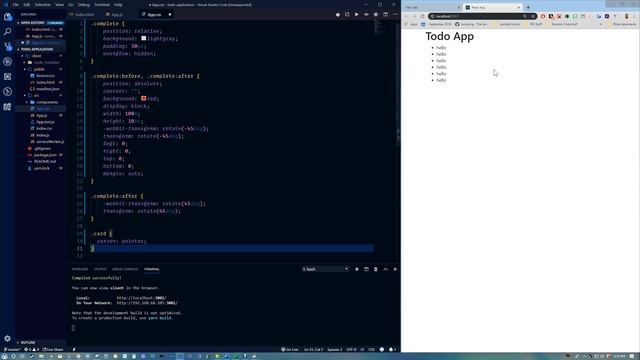
Task: Open the terminal shell selector dropdown
Action: 325,269
